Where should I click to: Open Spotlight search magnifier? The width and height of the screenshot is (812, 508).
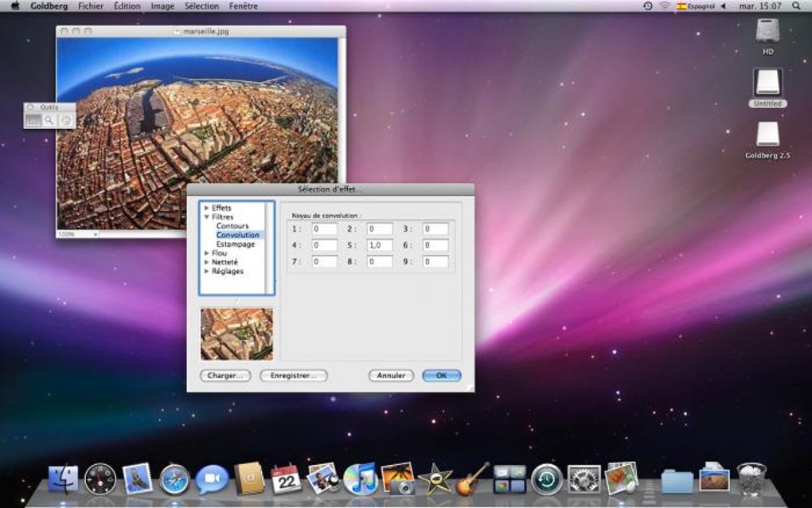(796, 6)
